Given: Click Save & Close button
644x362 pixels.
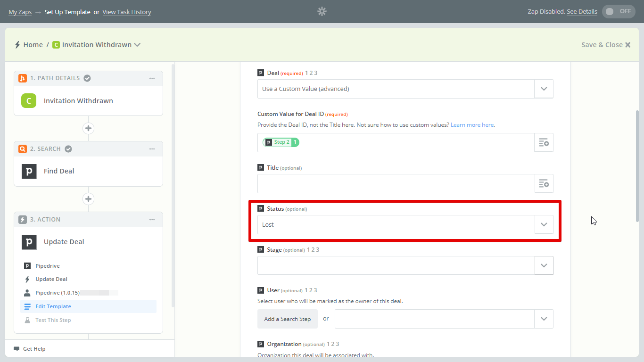Looking at the screenshot, I should 606,45.
